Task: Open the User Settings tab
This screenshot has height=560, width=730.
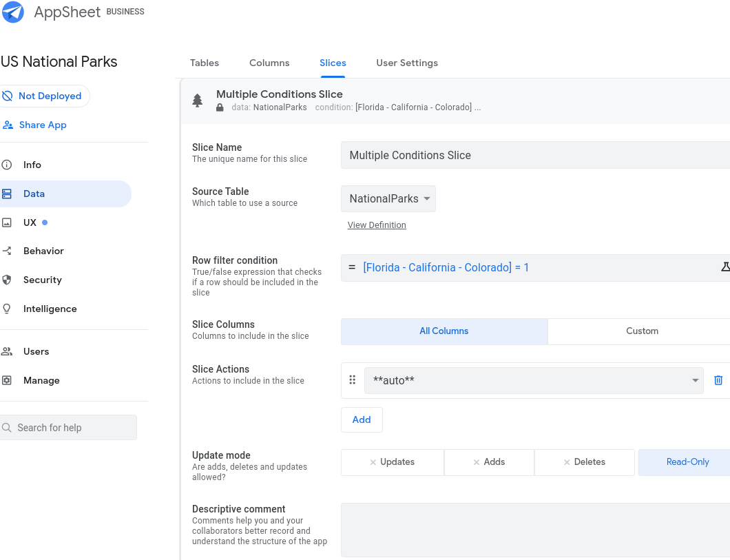Action: [407, 63]
